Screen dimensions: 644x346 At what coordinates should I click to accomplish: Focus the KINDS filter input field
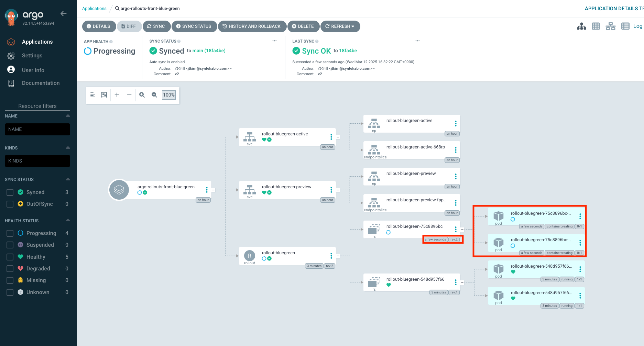(37, 161)
